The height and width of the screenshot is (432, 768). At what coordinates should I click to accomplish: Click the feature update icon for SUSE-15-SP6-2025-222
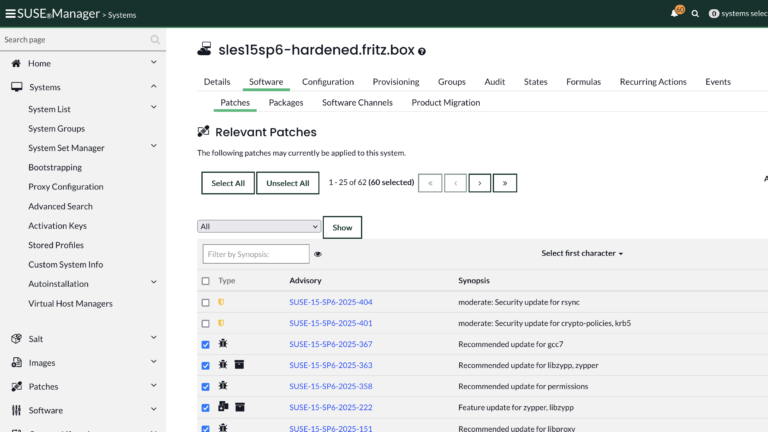(222, 407)
